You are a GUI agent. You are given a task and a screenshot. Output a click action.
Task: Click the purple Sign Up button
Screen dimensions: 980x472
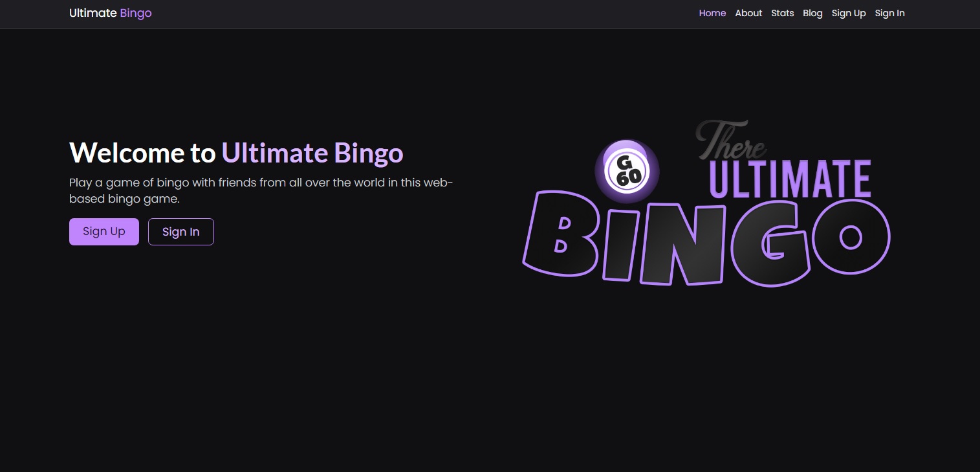pos(104,232)
